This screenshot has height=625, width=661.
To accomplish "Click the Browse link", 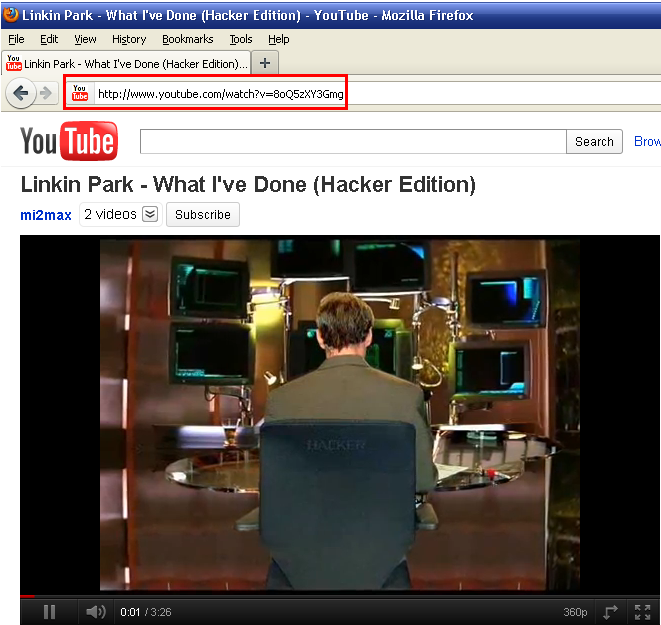I will pos(647,141).
